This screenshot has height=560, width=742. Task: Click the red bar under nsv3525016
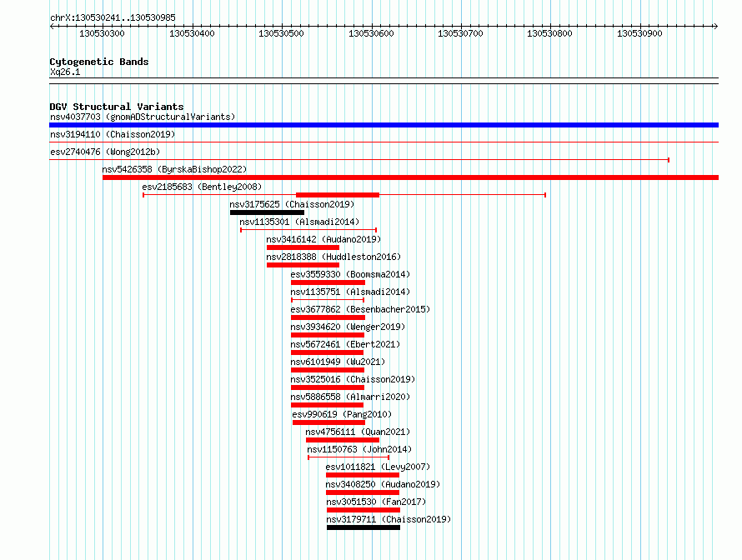[328, 387]
